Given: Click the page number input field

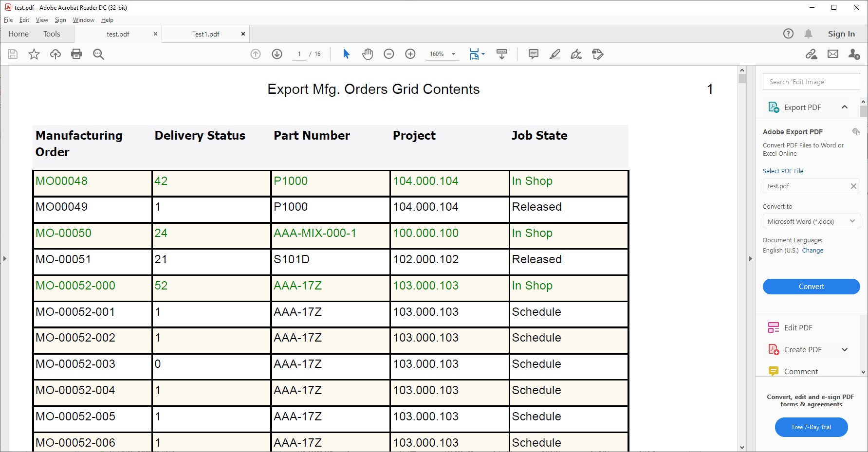Looking at the screenshot, I should pos(299,54).
